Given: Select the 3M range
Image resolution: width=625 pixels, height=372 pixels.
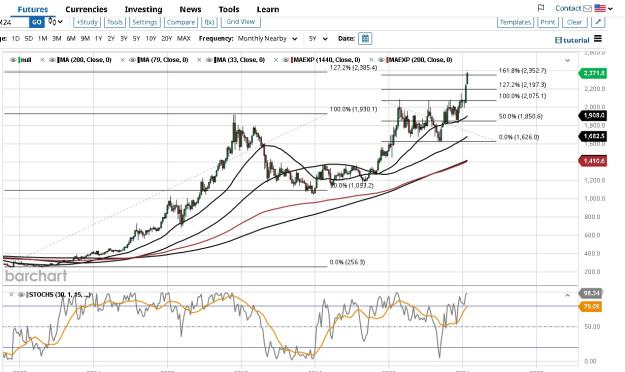Looking at the screenshot, I should pos(57,39).
